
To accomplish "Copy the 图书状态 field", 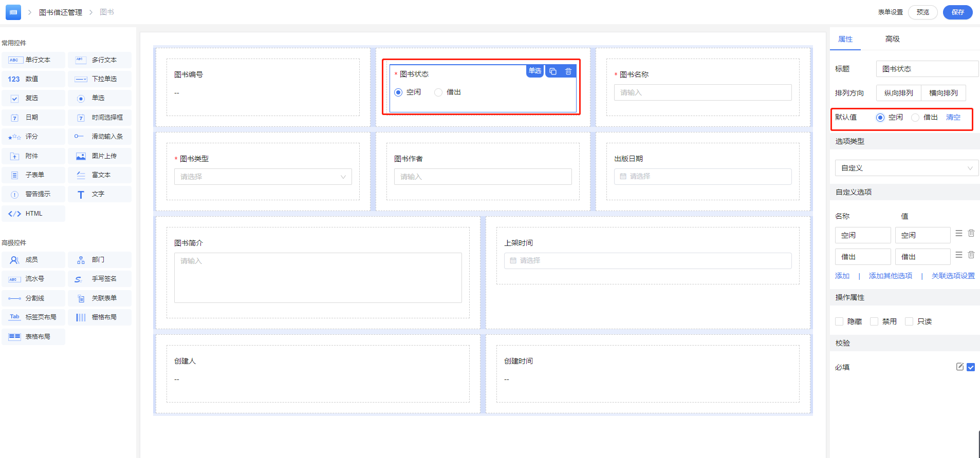I will click(x=553, y=71).
